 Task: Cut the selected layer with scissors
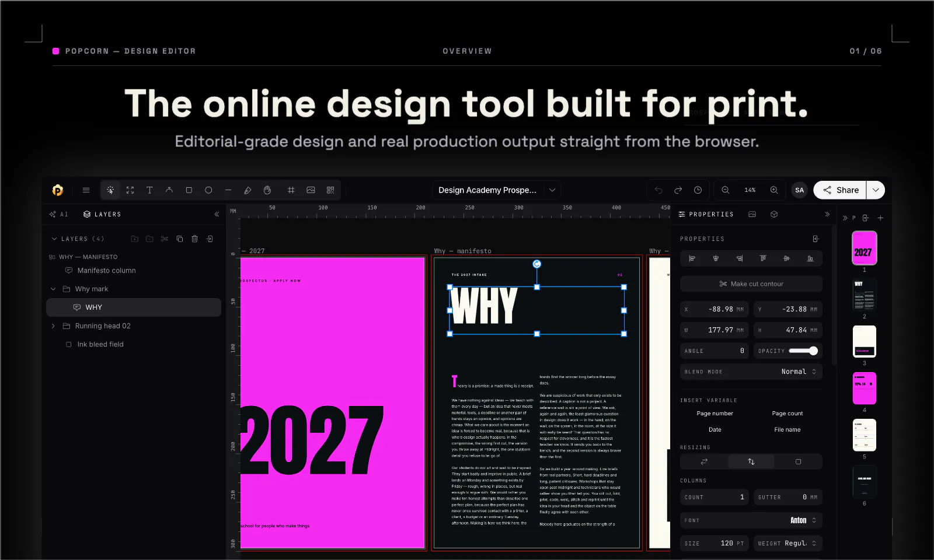tap(165, 239)
